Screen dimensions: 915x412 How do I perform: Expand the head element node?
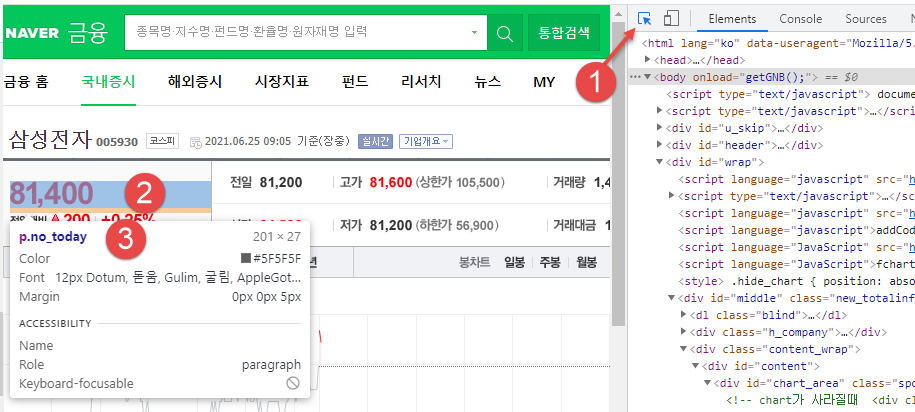click(x=647, y=60)
